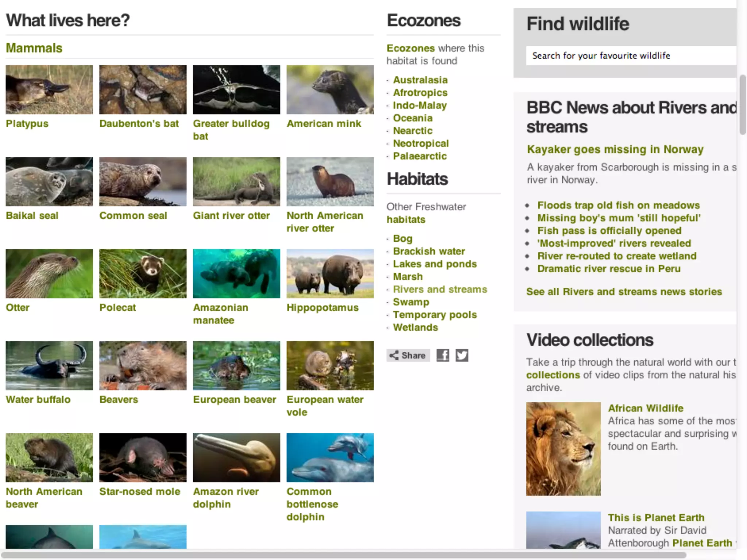The height and width of the screenshot is (560, 747).
Task: Visit the Temporary pools habitat page
Action: [x=435, y=315]
